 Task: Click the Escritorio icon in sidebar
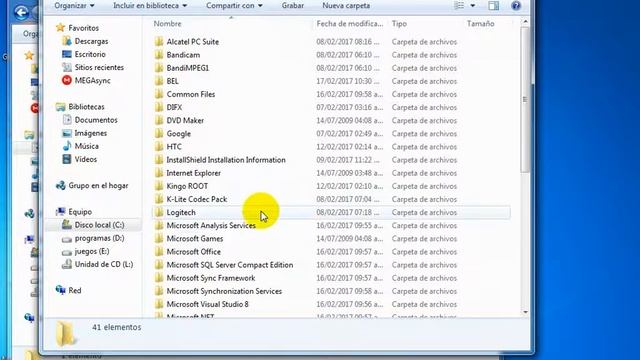[x=67, y=54]
